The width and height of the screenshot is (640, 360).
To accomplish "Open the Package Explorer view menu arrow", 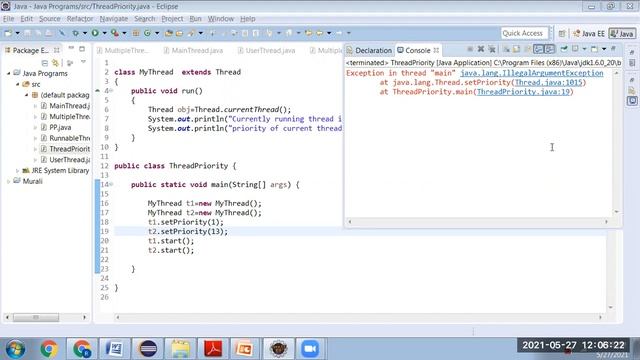I will pyautogui.click(x=83, y=62).
